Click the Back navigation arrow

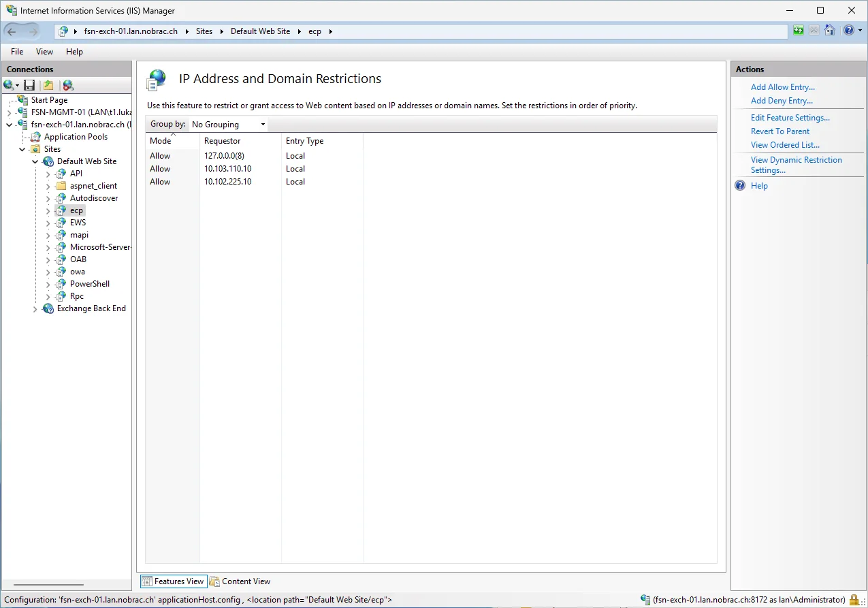coord(12,31)
